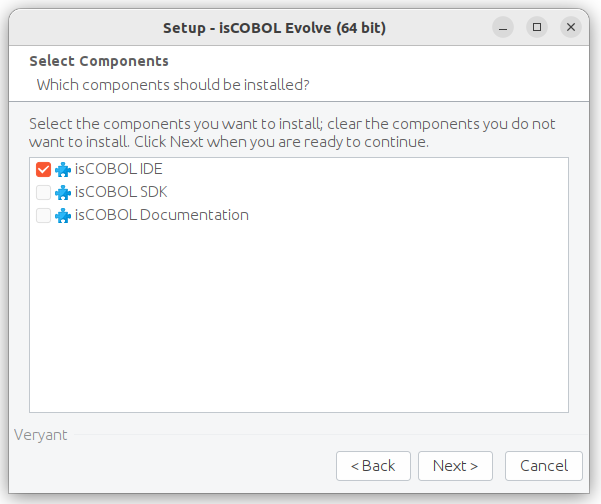The image size is (601, 504).
Task: Click the 'Which components should be installed?' subtitle
Action: [x=173, y=85]
